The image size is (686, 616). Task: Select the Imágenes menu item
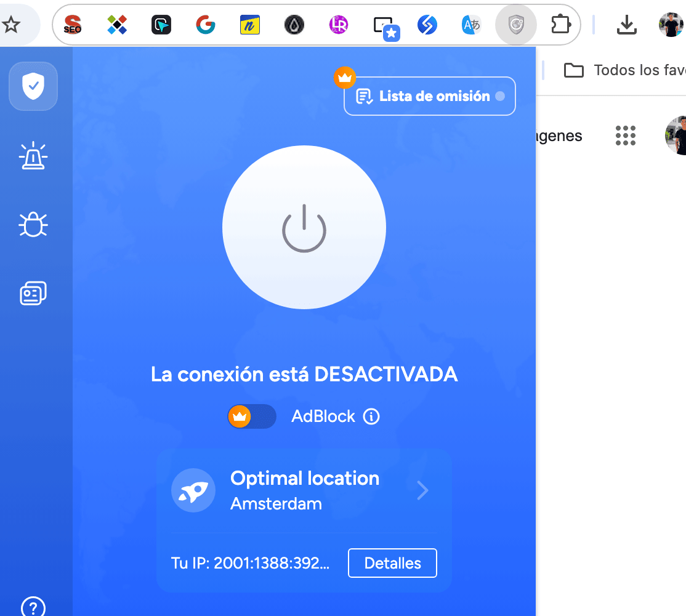[x=557, y=136]
